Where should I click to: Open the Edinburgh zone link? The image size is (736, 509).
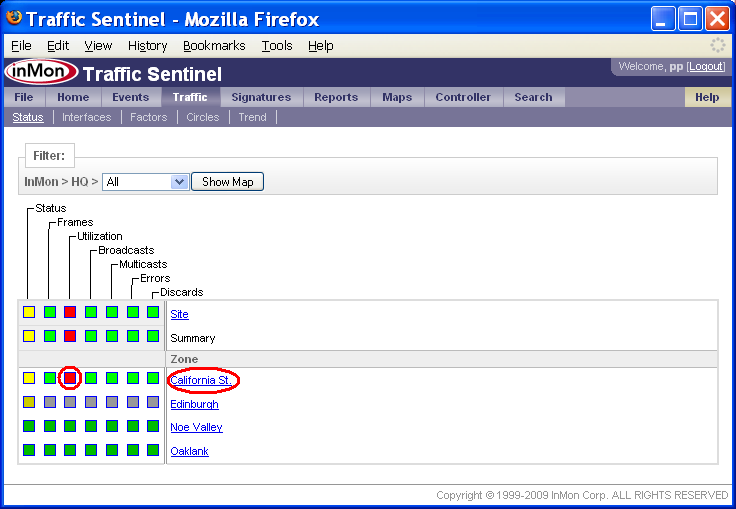click(194, 404)
